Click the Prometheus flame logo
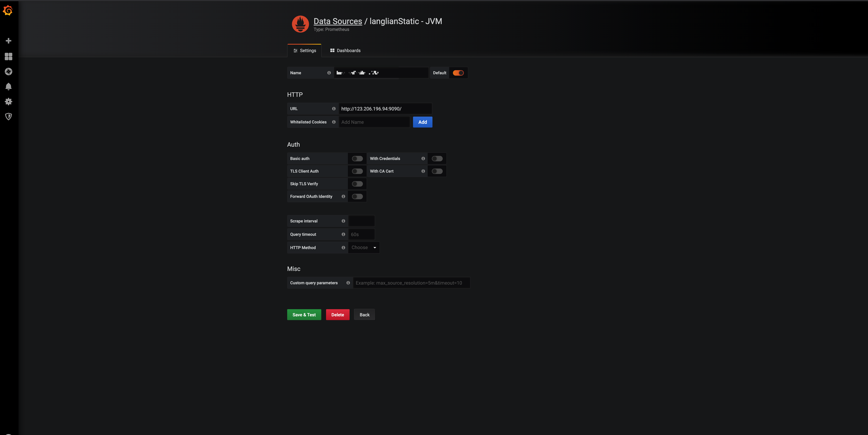This screenshot has width=868, height=435. click(x=300, y=24)
